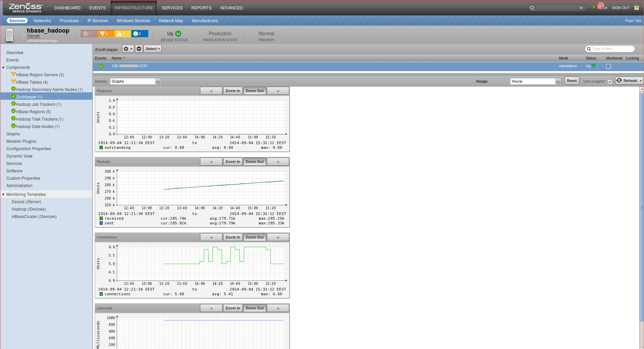Click the Reset button
The width and height of the screenshot is (644, 349).
click(x=572, y=81)
